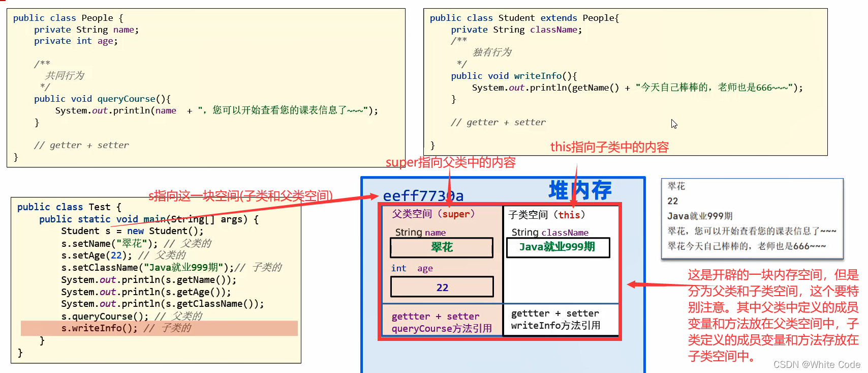Click the heap address "eeff7730a"
The width and height of the screenshot is (868, 373).
pos(423,196)
